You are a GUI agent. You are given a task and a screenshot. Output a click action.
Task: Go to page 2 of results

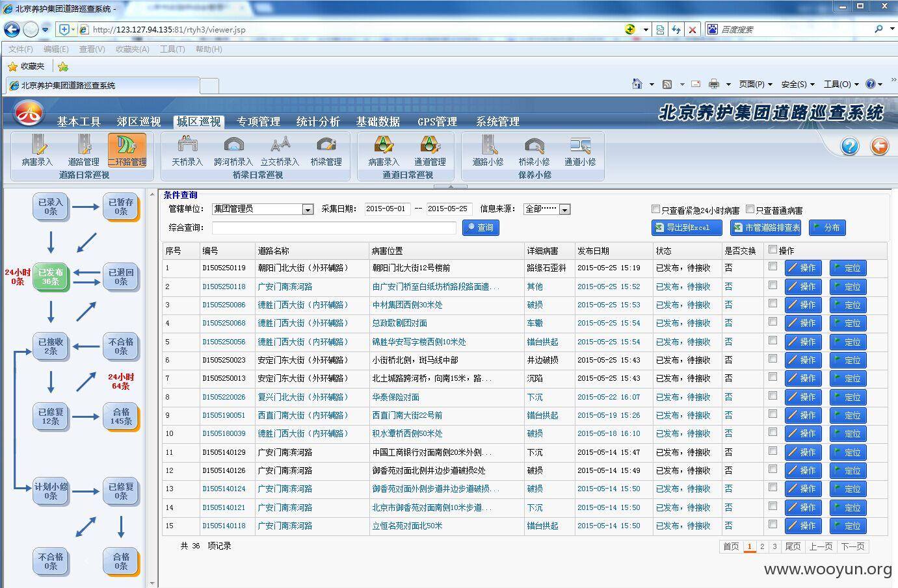pos(762,546)
